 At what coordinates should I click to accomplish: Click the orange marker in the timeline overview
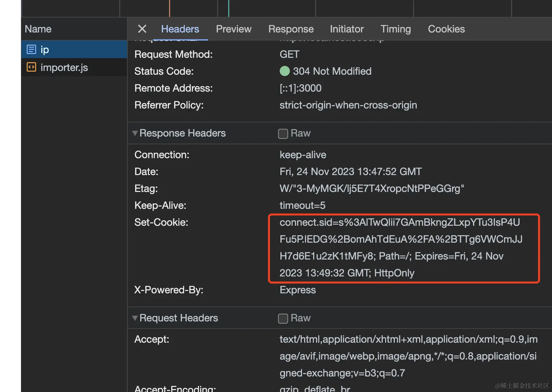coord(170,8)
